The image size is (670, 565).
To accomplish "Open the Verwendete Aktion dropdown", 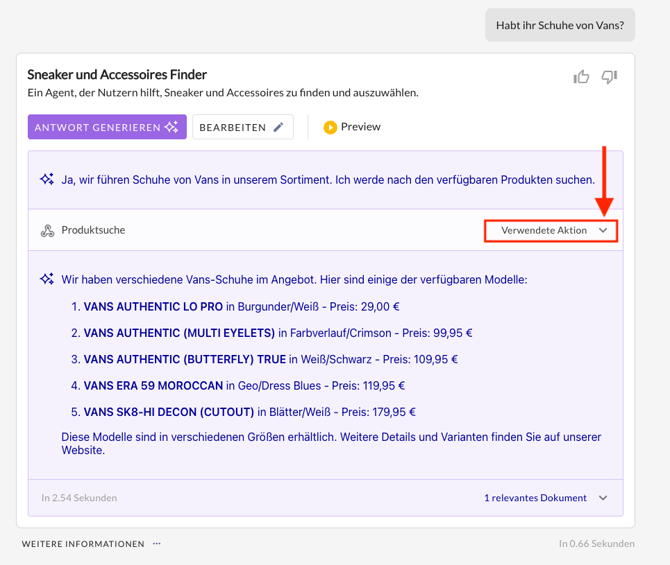I will tap(551, 231).
